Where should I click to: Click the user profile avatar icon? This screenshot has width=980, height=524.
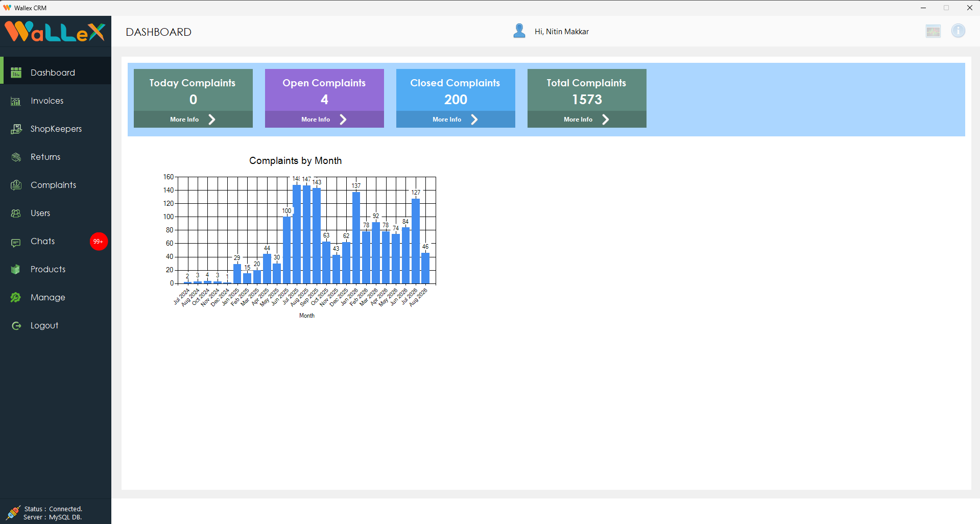(519, 31)
